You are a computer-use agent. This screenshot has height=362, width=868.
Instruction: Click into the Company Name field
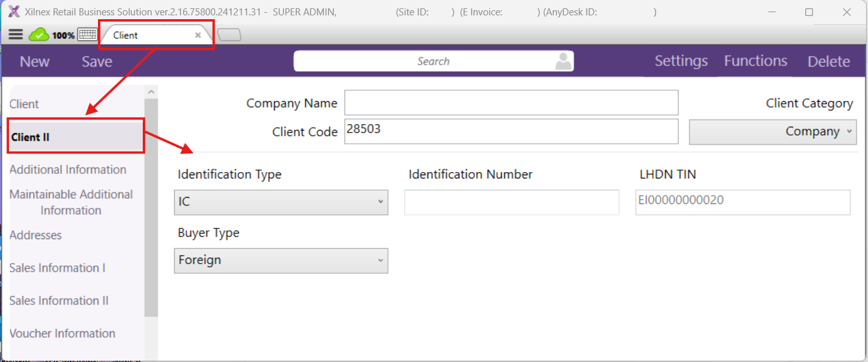[x=511, y=103]
